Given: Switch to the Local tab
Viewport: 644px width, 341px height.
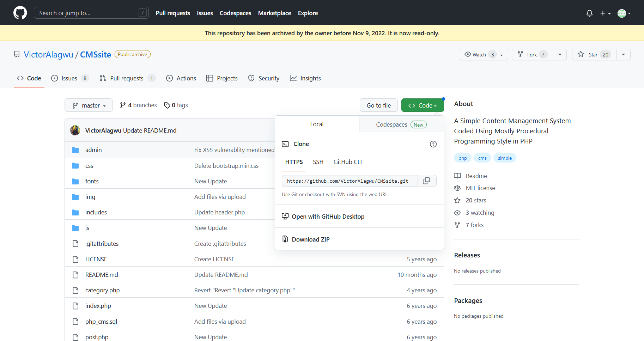Looking at the screenshot, I should (317, 124).
